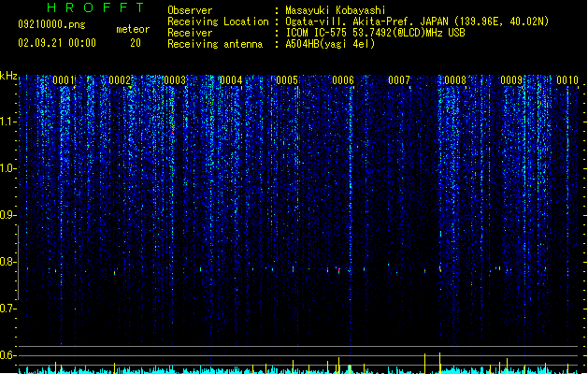Viewport: 588px width, 374px height.
Task: Click time marker 0001
Action: click(64, 80)
